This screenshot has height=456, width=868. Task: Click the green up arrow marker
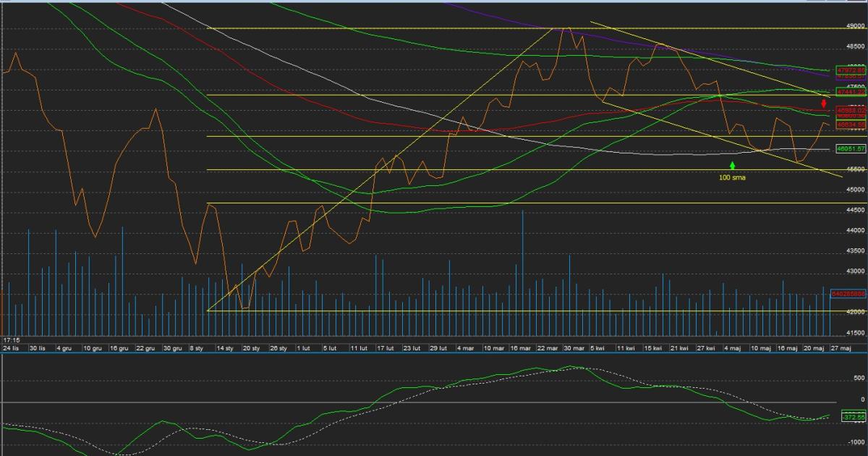[733, 166]
